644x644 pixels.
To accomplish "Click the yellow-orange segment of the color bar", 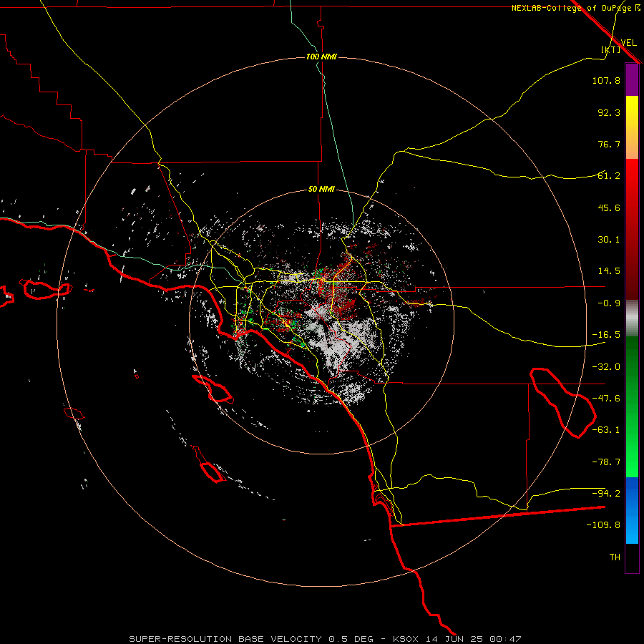I will tap(632, 127).
